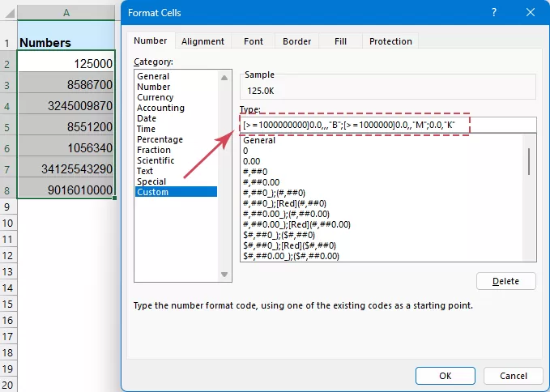Choose format $#,##0_);[Red]($#,##0)

click(x=382, y=245)
